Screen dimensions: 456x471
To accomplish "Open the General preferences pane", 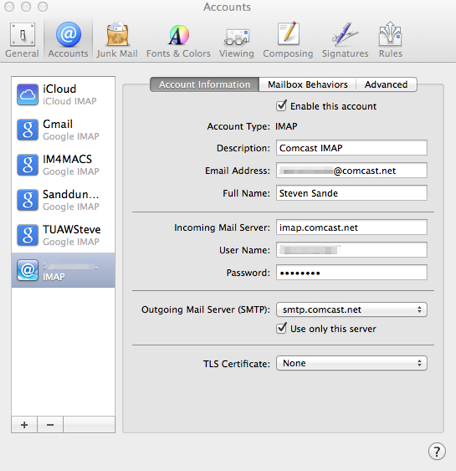I will (x=22, y=40).
